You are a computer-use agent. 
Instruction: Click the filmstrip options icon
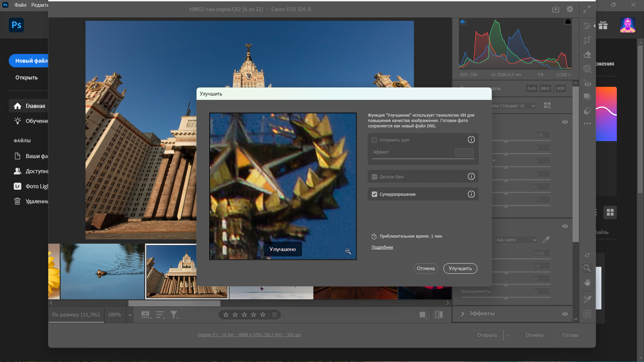146,315
